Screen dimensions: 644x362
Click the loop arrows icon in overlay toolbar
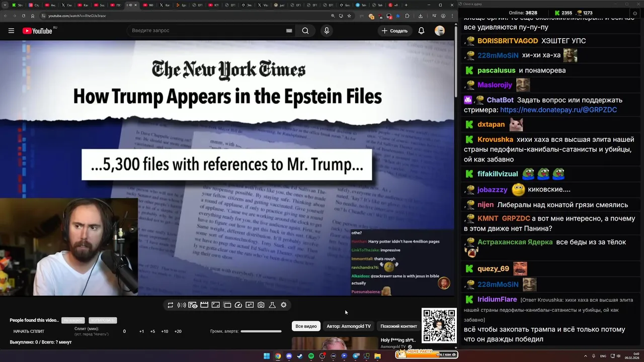pos(170,305)
